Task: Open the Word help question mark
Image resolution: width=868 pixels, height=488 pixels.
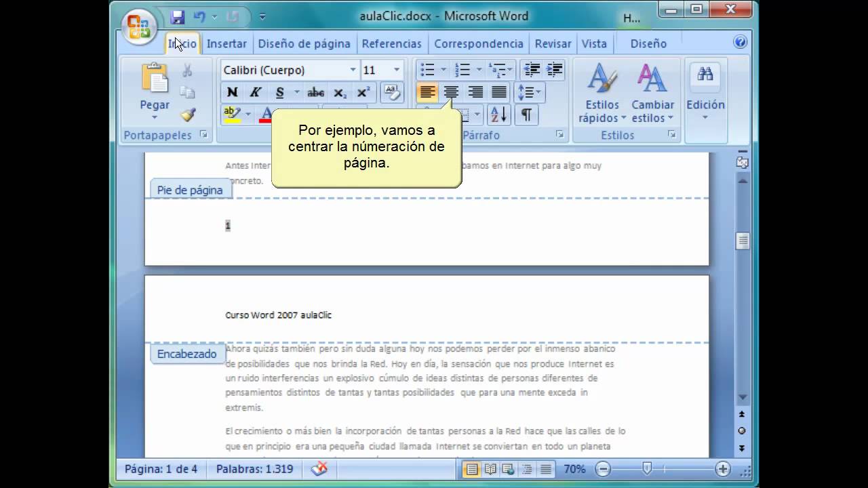Action: tap(741, 43)
